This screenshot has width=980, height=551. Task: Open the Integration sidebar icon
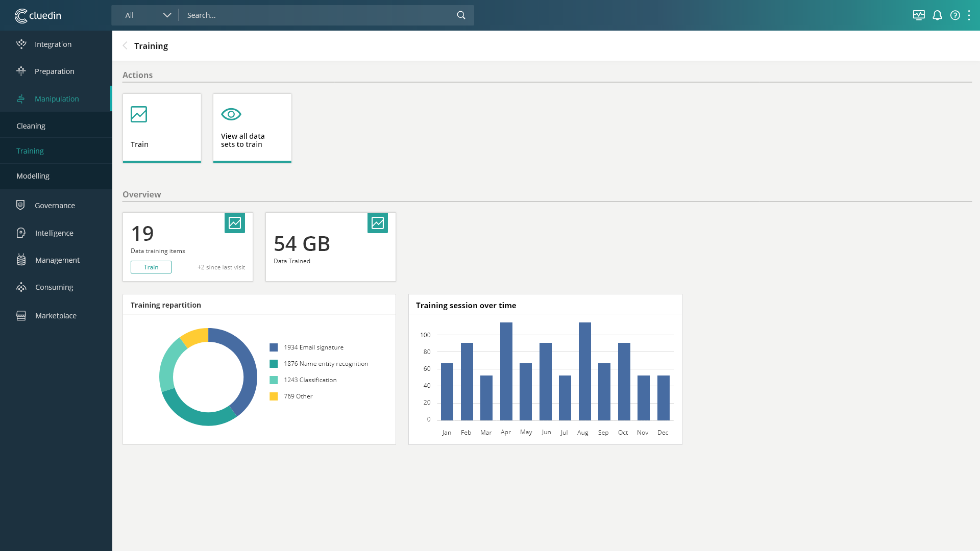pos(21,44)
